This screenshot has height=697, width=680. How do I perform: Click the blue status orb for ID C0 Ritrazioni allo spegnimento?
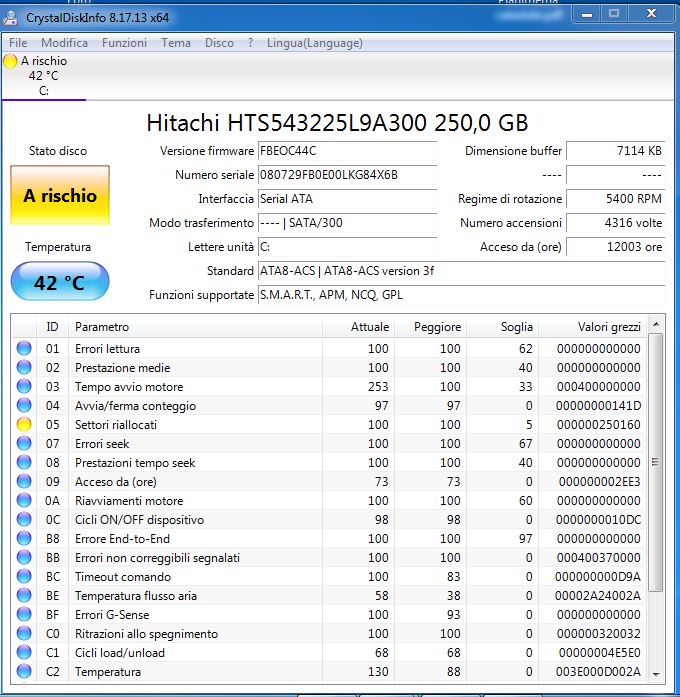pos(24,633)
